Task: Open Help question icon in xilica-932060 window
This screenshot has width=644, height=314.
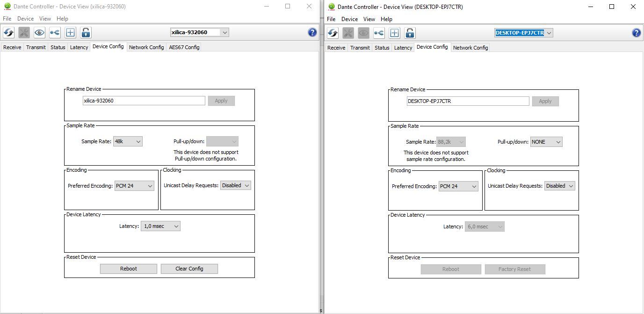Action: click(312, 32)
